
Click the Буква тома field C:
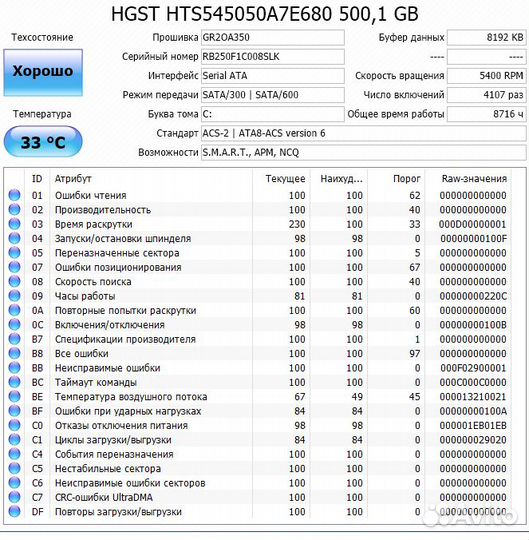point(273,114)
